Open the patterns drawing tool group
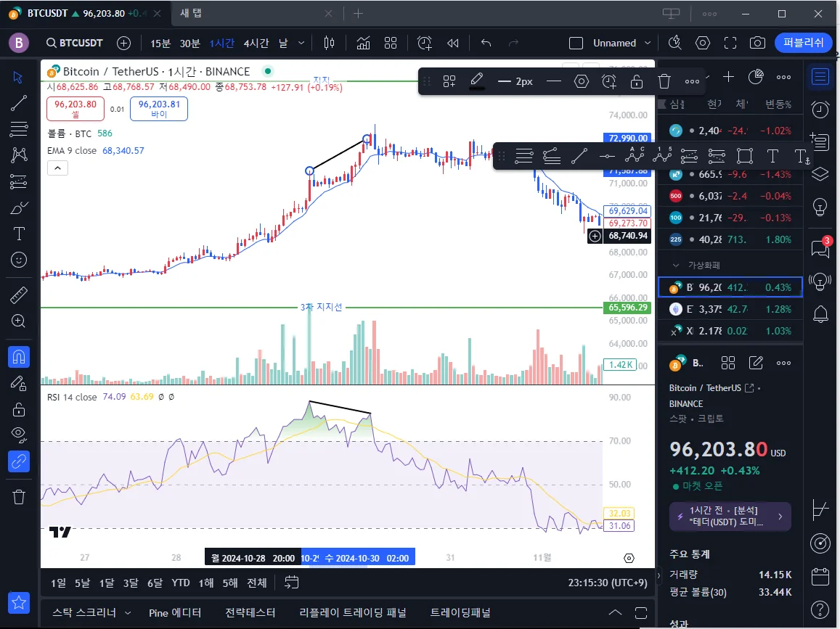The width and height of the screenshot is (840, 629). (18, 155)
